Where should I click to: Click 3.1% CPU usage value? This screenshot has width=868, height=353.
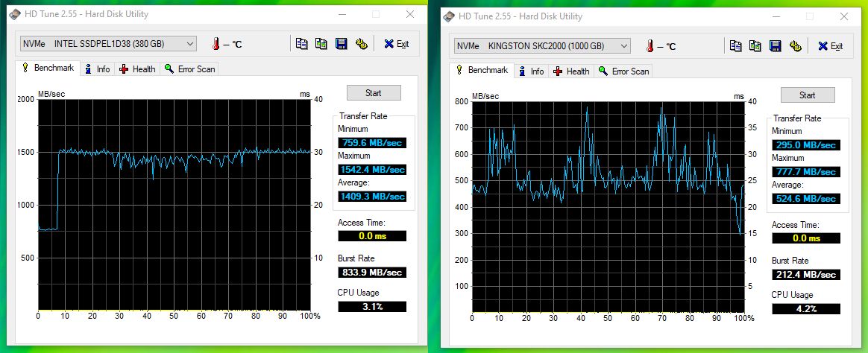[372, 307]
